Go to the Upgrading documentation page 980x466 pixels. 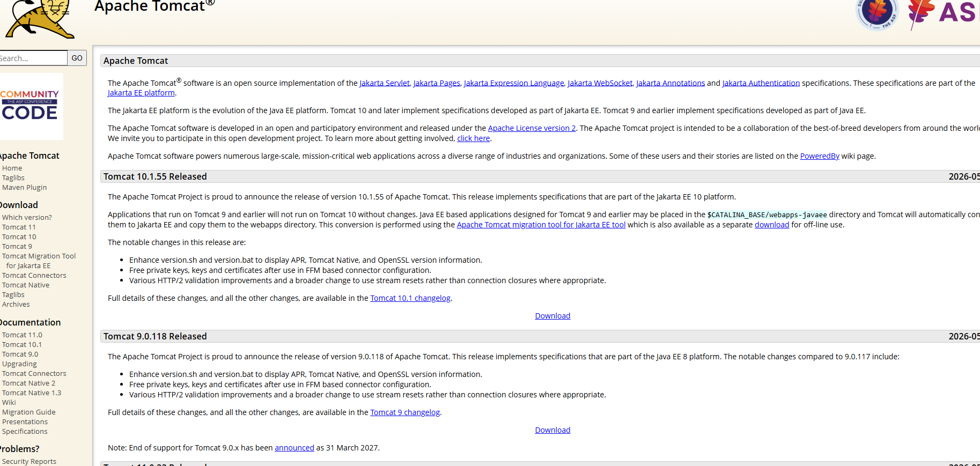click(x=19, y=364)
